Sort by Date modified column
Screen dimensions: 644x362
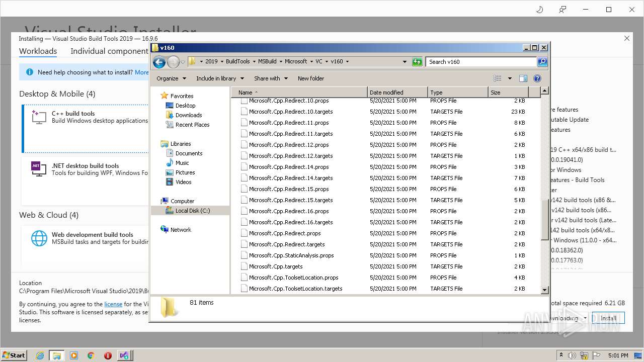(x=397, y=93)
